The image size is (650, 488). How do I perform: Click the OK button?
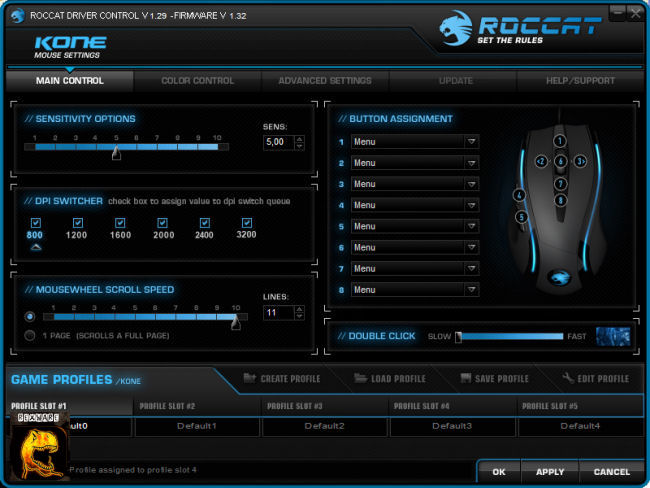pyautogui.click(x=499, y=472)
